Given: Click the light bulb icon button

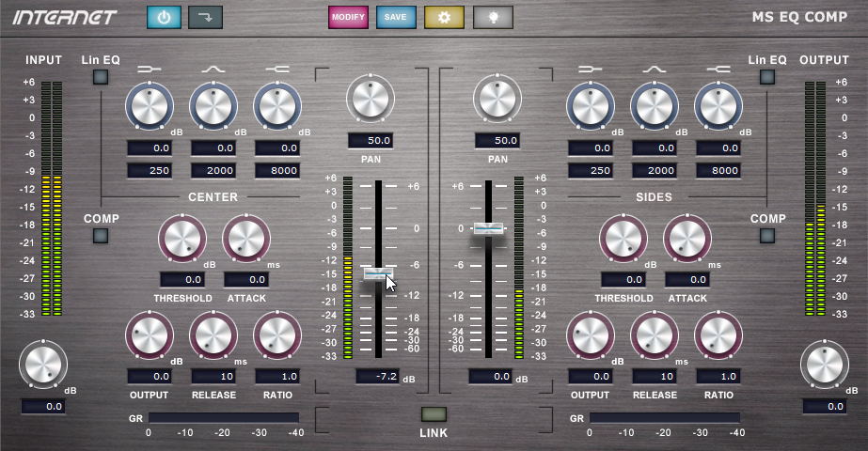Looking at the screenshot, I should 492,17.
